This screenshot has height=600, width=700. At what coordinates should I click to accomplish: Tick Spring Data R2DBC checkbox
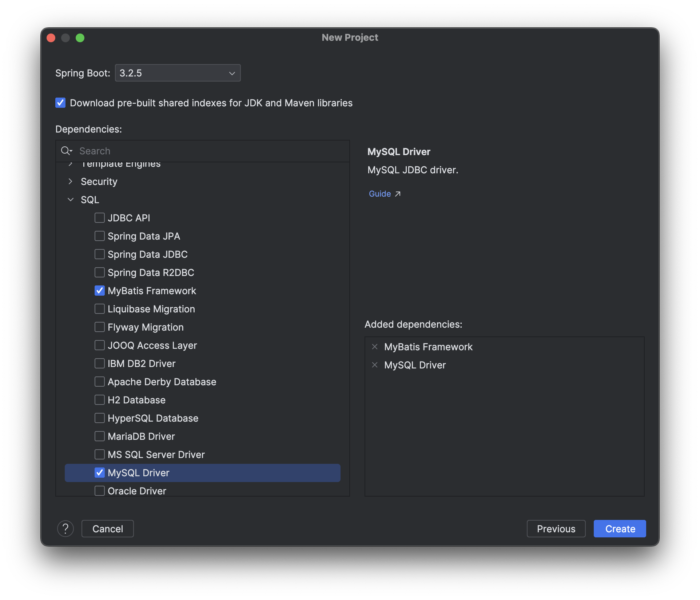click(x=99, y=272)
